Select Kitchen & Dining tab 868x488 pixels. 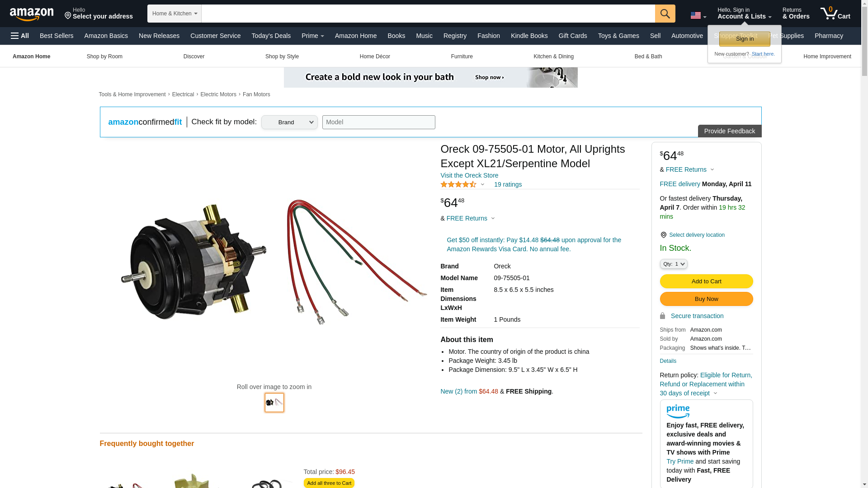[x=553, y=56]
